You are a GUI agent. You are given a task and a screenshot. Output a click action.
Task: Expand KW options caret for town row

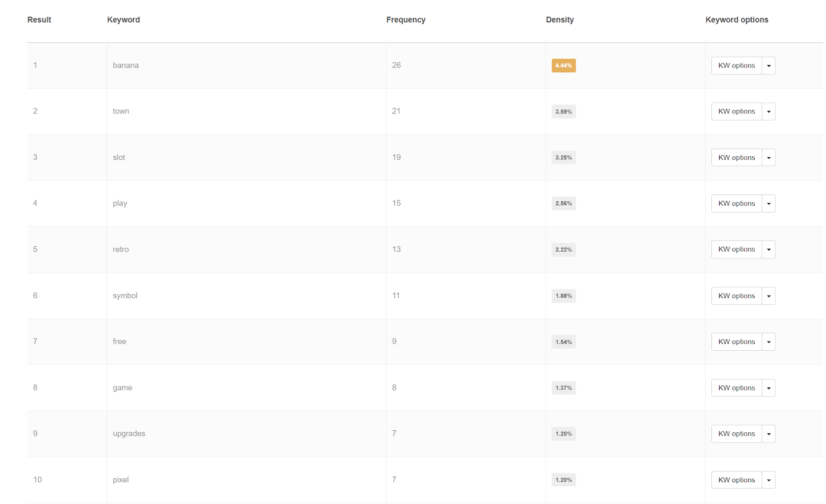[768, 111]
